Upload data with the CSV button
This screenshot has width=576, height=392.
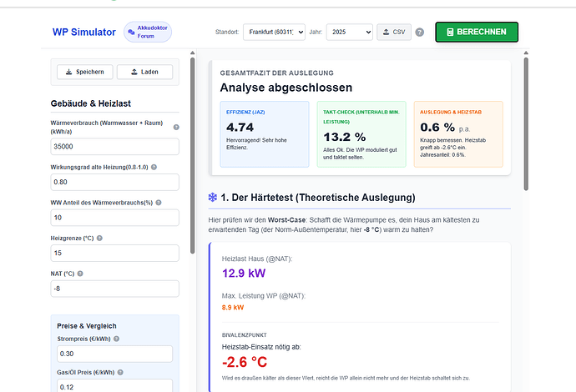coord(394,32)
